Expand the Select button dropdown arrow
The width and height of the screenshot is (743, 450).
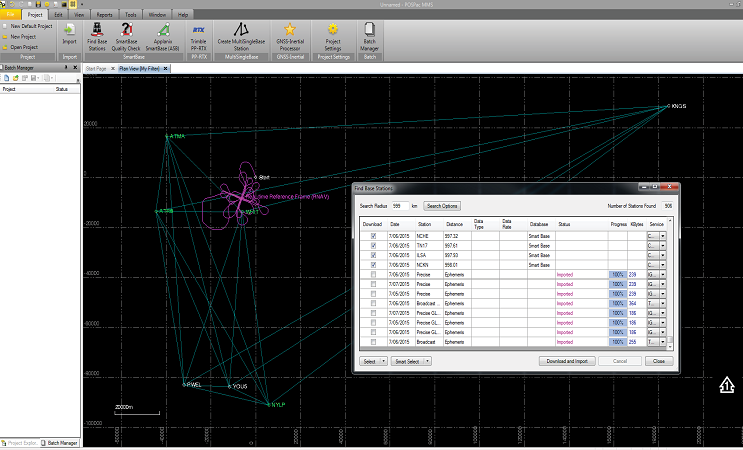coord(383,361)
